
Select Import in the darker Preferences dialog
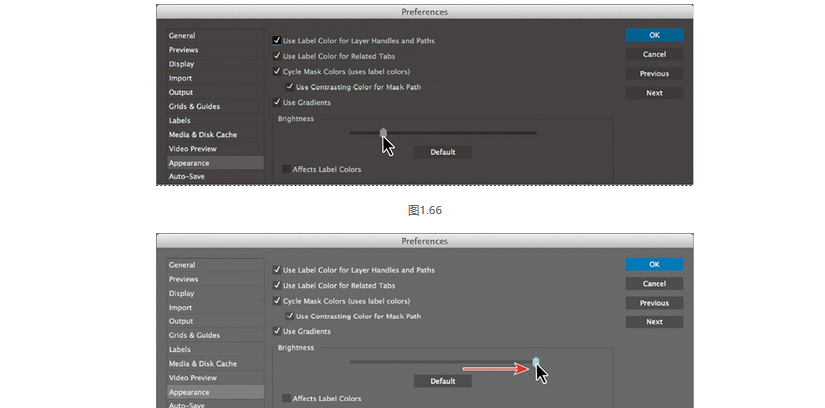point(215,78)
